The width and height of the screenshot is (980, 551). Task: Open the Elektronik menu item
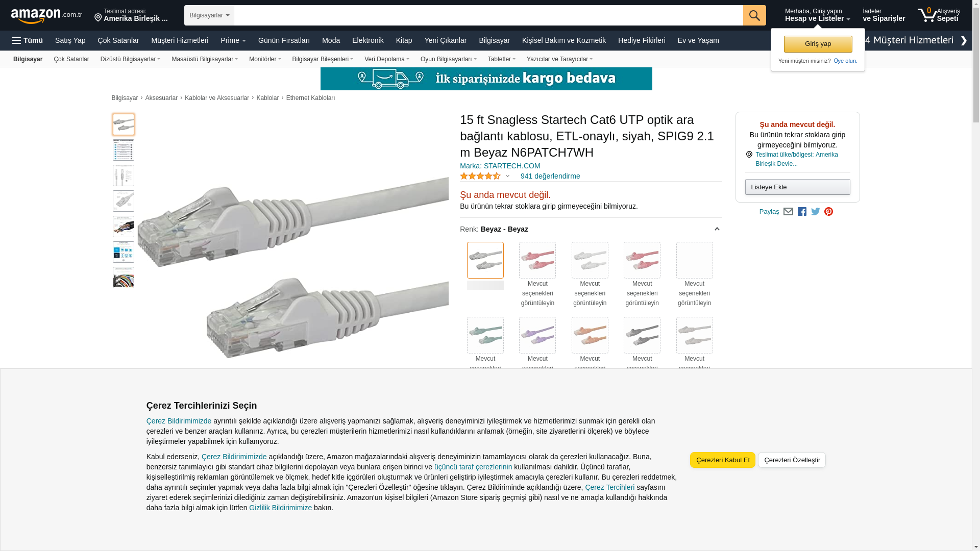point(367,40)
